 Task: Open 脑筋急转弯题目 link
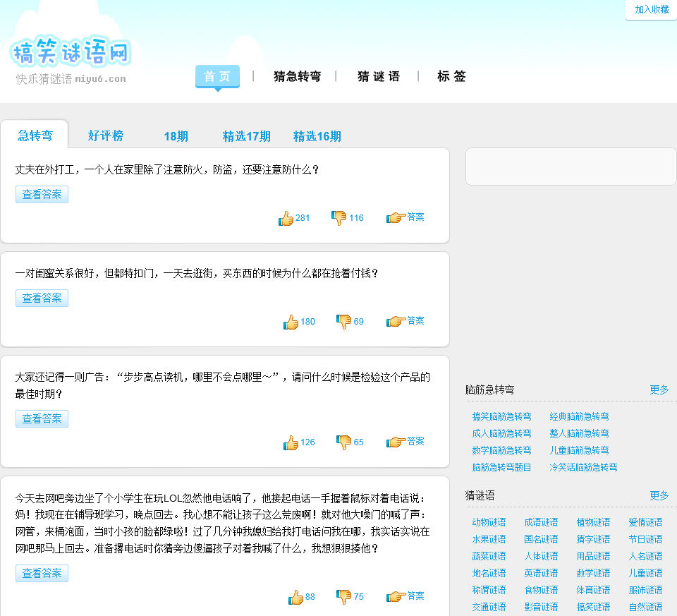point(501,467)
